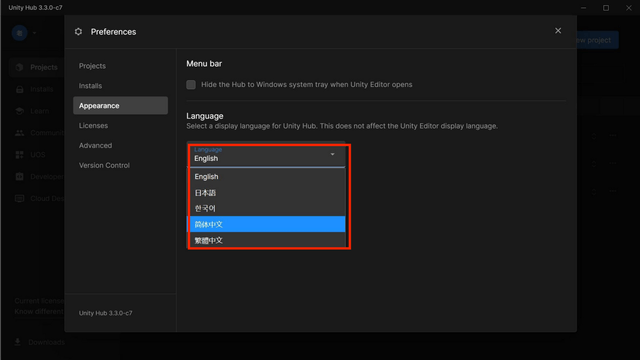Choose 日本語 in the language list

click(266, 192)
